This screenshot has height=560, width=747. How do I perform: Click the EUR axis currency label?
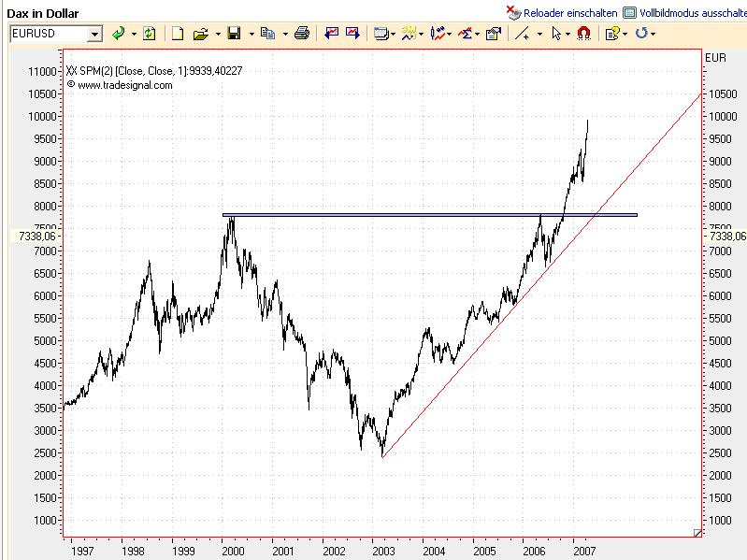pyautogui.click(x=715, y=58)
